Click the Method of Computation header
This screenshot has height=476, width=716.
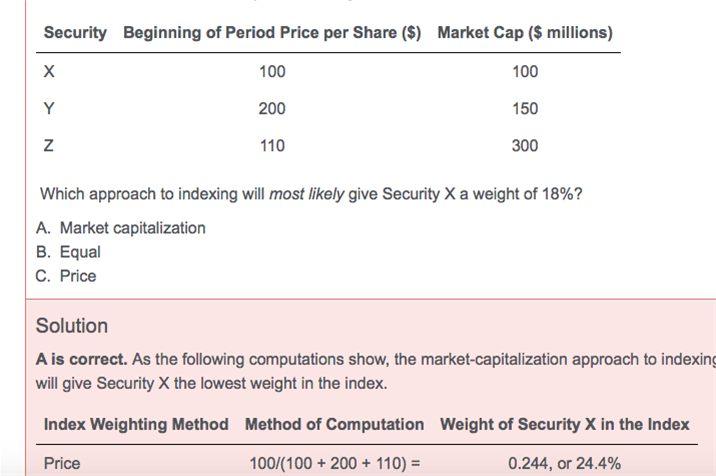point(335,424)
